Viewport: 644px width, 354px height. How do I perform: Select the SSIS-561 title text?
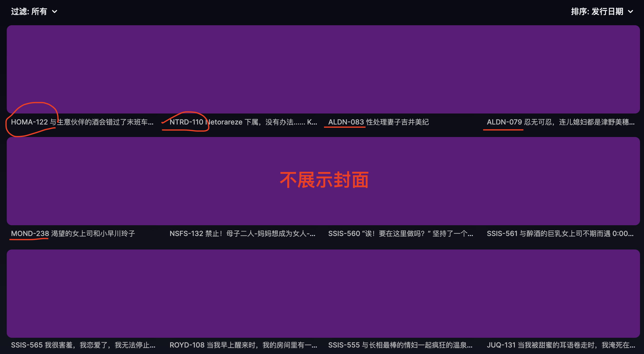[x=560, y=233]
